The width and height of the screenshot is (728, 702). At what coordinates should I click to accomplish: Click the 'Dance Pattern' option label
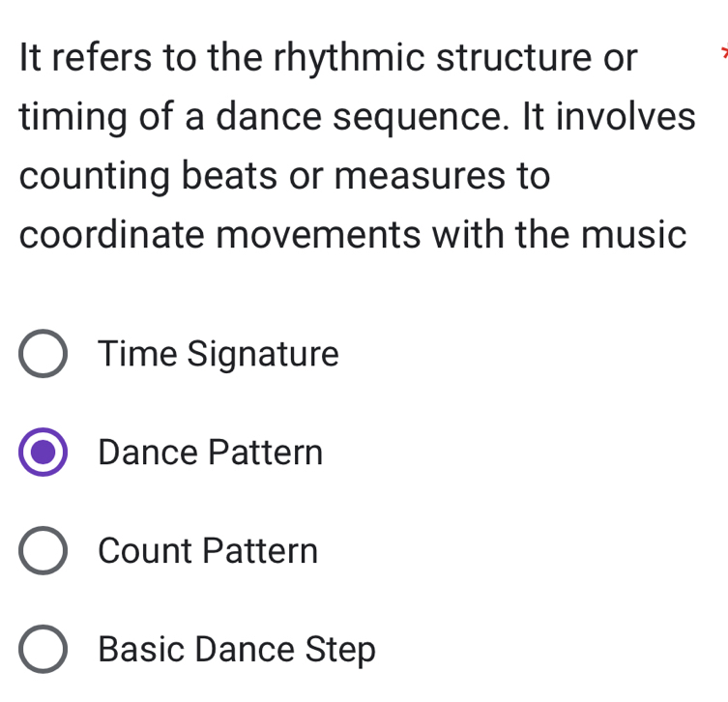click(210, 453)
